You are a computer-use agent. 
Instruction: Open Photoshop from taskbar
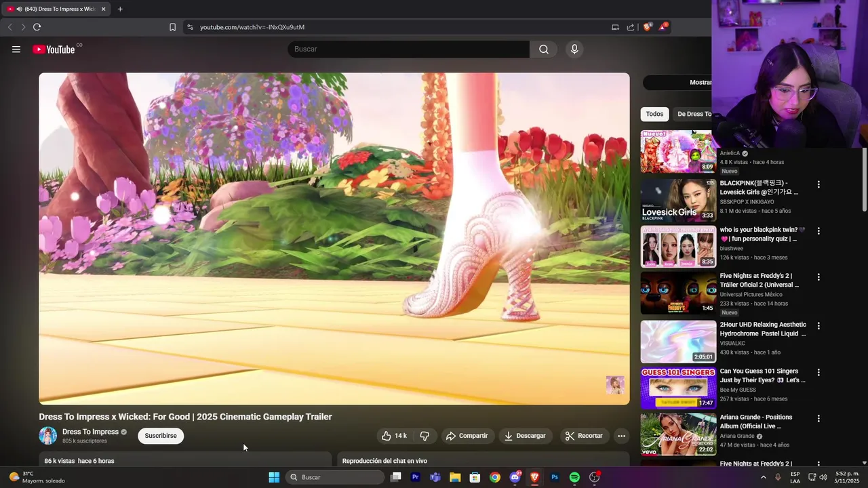pyautogui.click(x=555, y=477)
